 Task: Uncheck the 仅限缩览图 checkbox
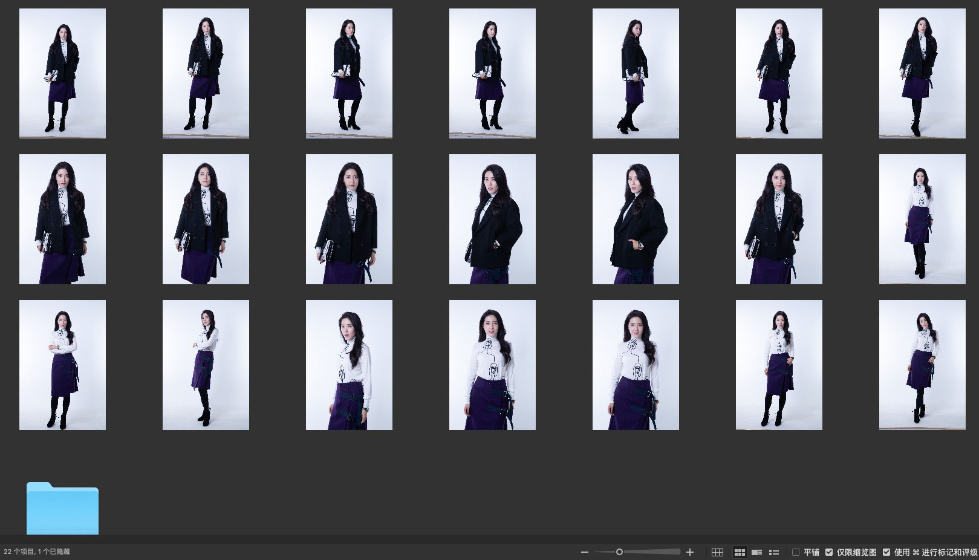[x=829, y=552]
